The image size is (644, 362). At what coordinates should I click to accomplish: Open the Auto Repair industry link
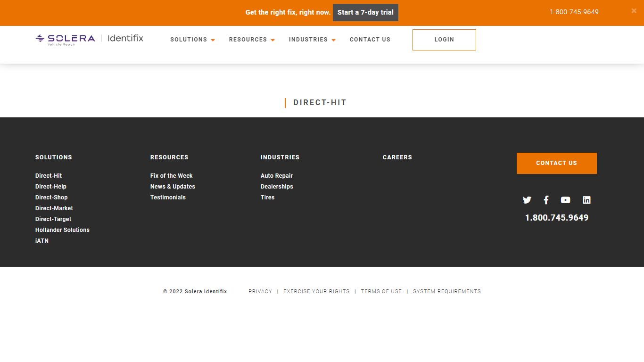pyautogui.click(x=277, y=176)
